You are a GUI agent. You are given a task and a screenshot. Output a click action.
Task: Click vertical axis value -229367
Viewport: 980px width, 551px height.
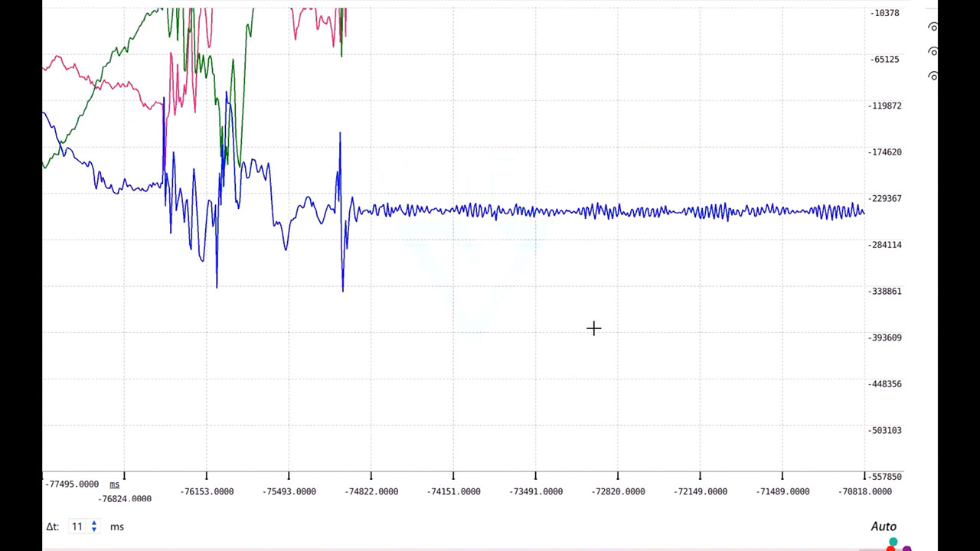click(x=886, y=198)
